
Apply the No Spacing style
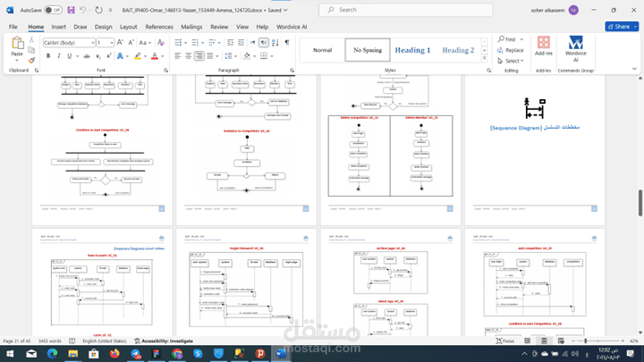point(368,50)
